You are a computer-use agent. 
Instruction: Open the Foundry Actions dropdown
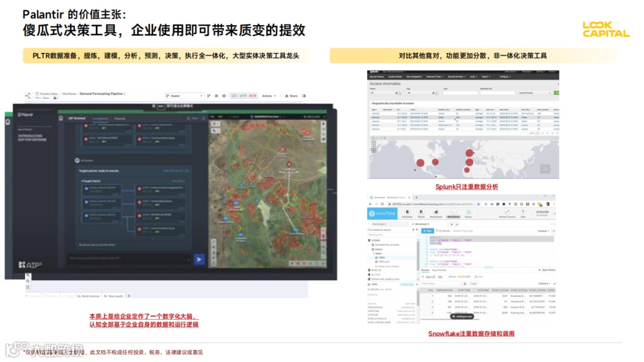click(269, 96)
